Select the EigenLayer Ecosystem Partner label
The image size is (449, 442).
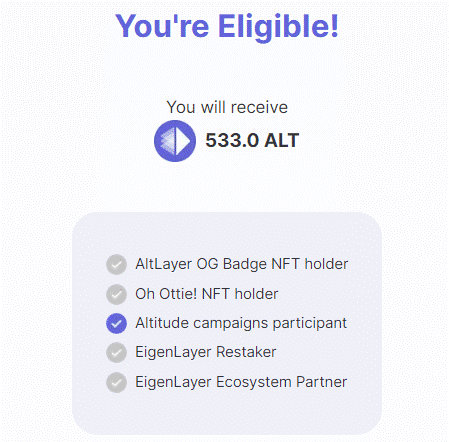click(241, 382)
